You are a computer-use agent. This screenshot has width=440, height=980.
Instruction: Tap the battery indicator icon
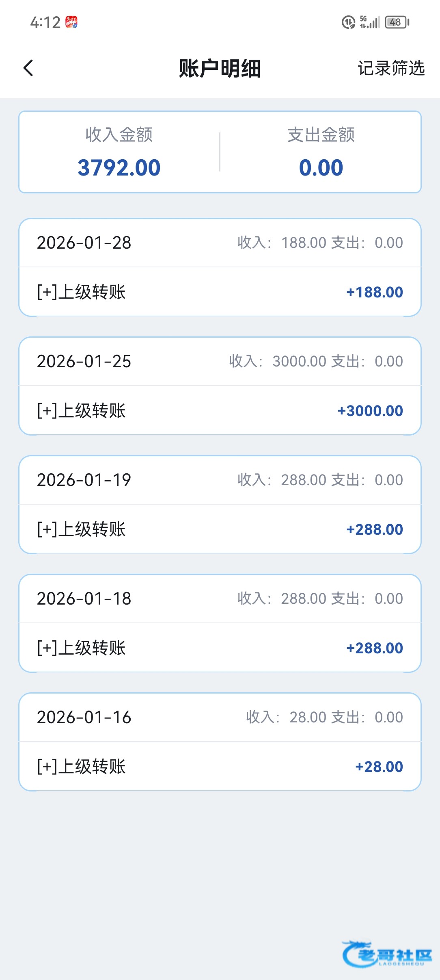coord(397,22)
